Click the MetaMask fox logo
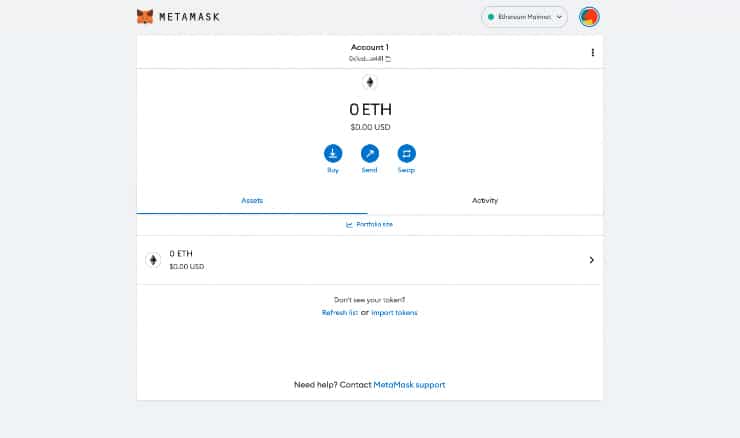 145,17
